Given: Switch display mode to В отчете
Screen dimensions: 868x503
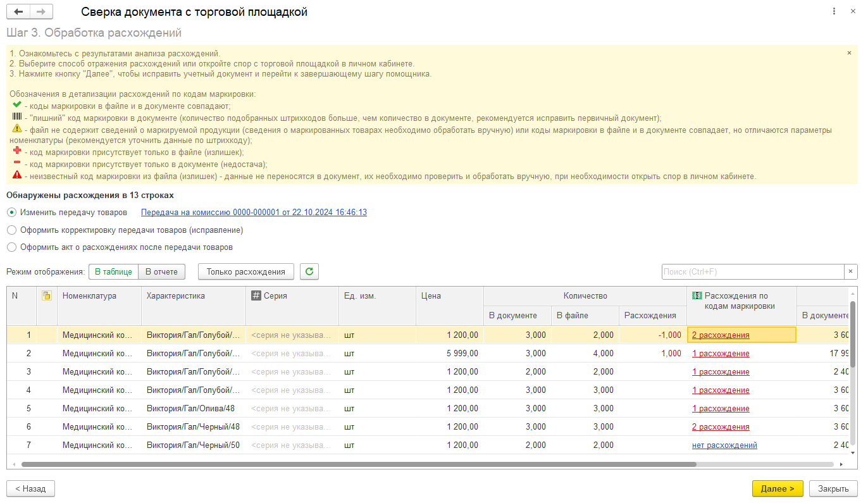Looking at the screenshot, I should (x=162, y=271).
